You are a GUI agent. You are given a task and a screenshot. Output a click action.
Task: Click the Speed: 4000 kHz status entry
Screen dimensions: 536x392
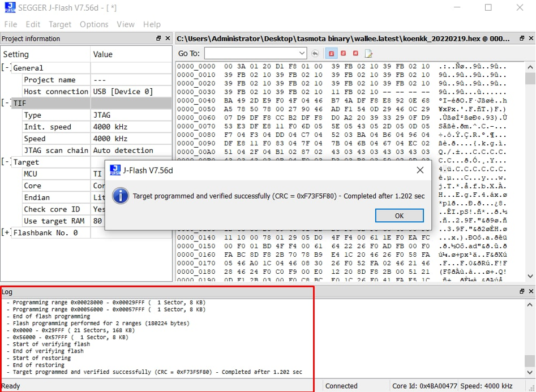click(486, 386)
